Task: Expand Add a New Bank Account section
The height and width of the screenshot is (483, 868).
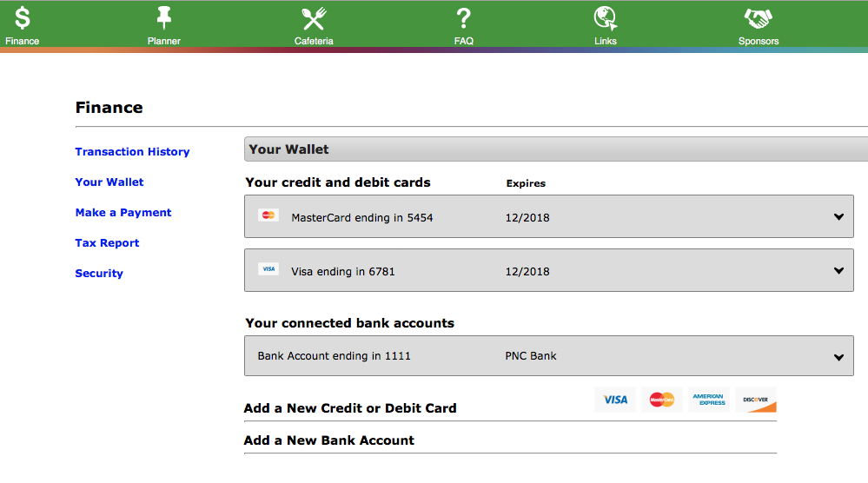Action: coord(329,440)
